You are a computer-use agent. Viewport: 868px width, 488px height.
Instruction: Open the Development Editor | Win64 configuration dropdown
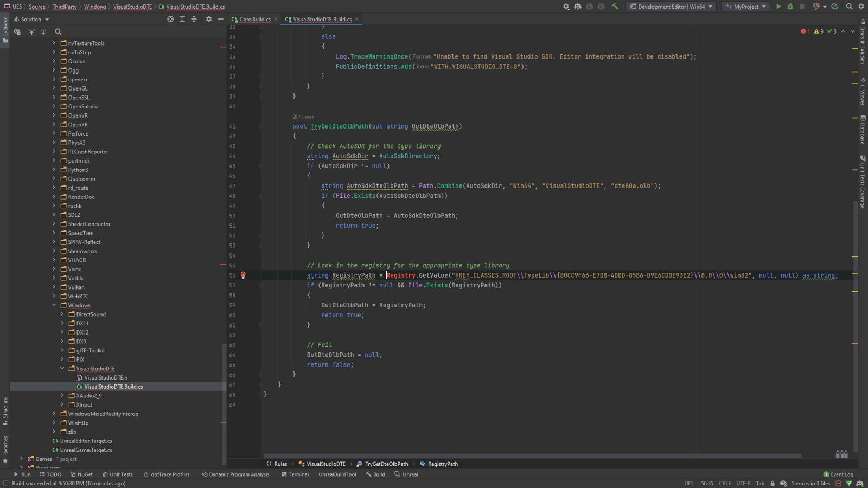pyautogui.click(x=671, y=7)
